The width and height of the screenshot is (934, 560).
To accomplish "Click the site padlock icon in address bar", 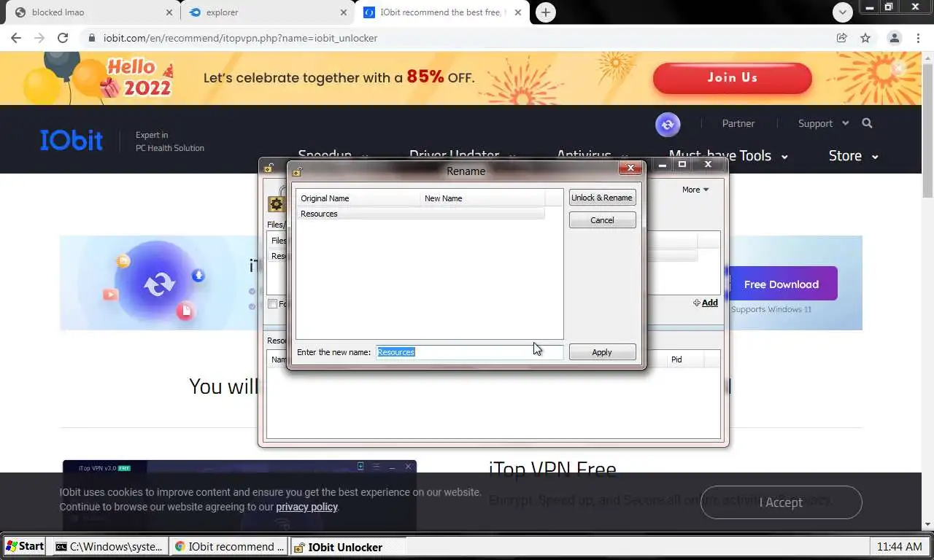I will pos(91,38).
